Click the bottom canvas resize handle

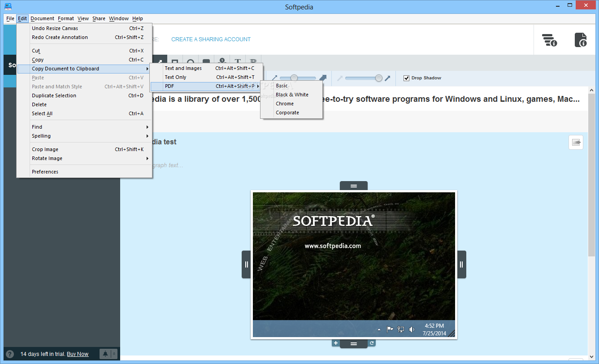click(354, 344)
